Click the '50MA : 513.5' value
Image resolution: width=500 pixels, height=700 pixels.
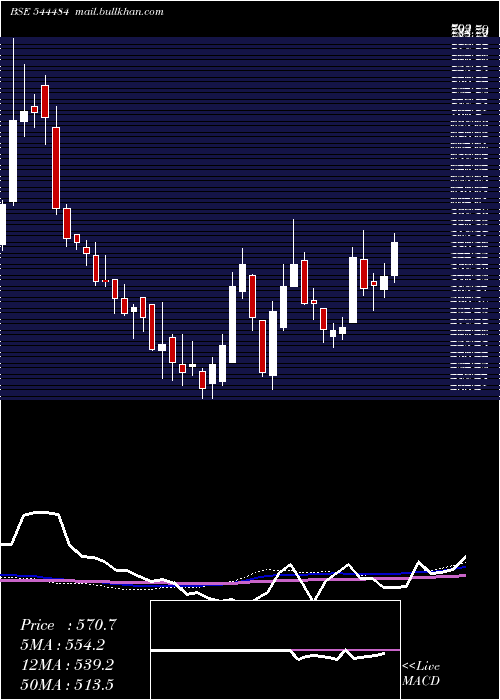[x=67, y=684]
